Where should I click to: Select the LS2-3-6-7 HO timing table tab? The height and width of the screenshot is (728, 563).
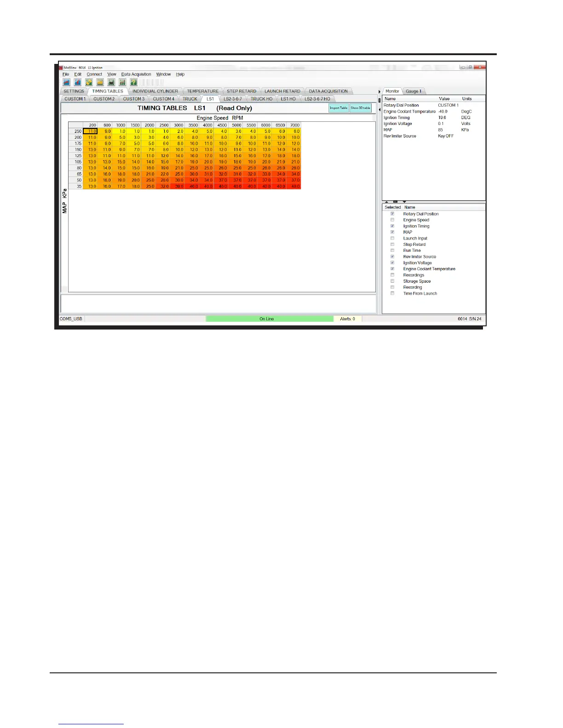(x=317, y=99)
